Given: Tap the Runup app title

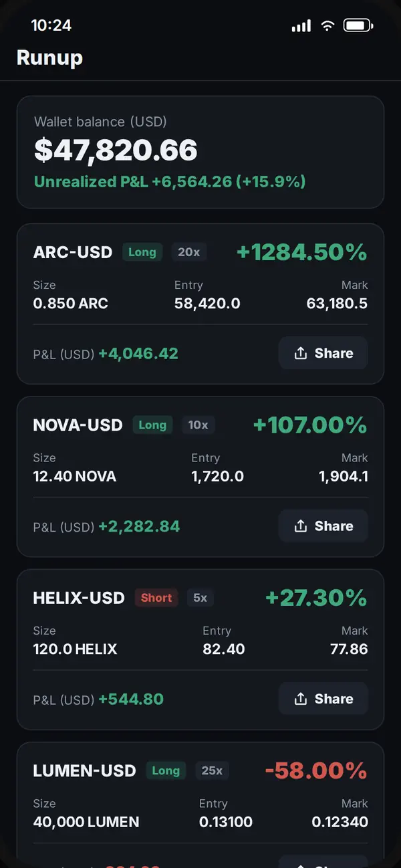Looking at the screenshot, I should click(49, 58).
